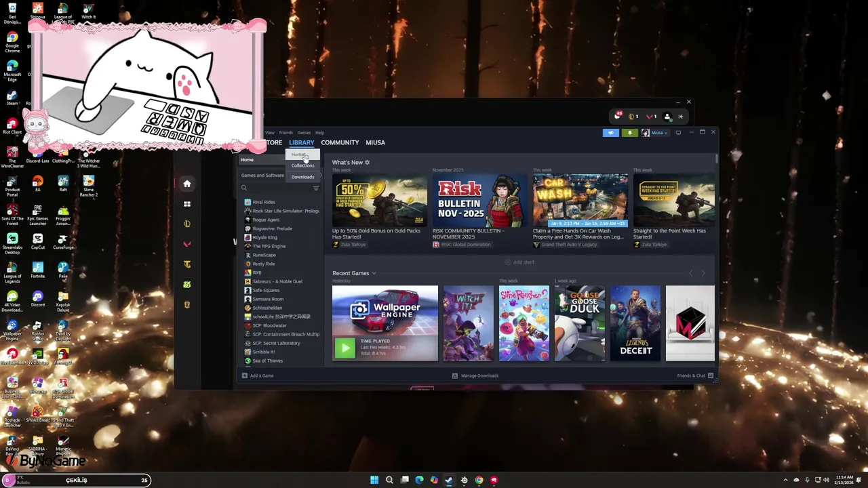This screenshot has width=868, height=488.
Task: Open the Slime Rancher 2 recent game tile
Action: point(524,323)
